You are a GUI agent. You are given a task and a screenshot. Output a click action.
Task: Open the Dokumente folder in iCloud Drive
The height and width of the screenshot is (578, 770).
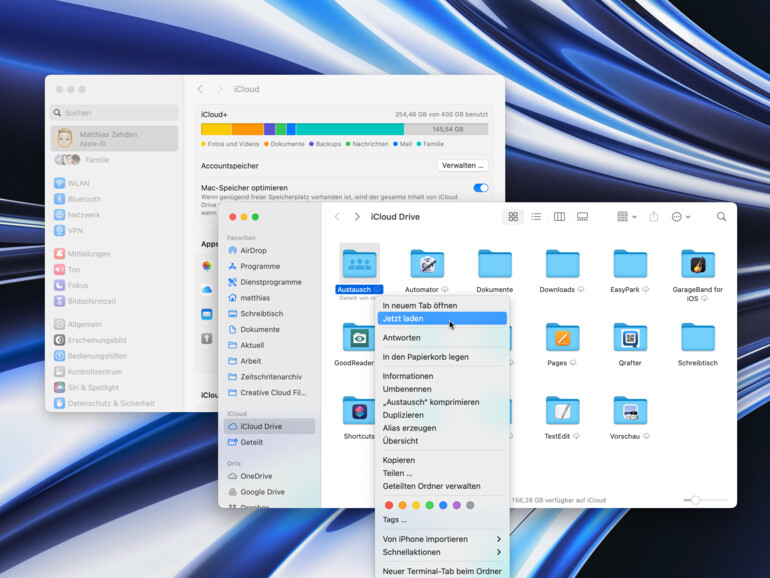pos(495,264)
